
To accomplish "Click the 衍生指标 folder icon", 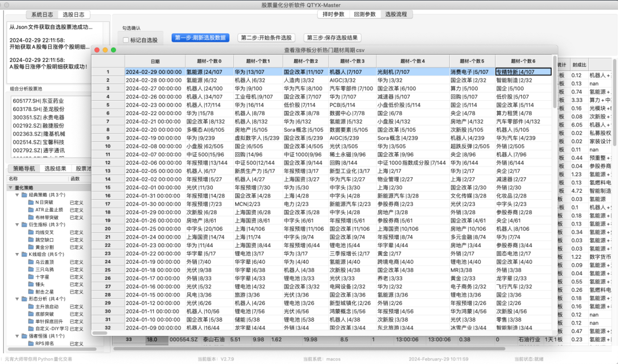I will click(x=23, y=225).
